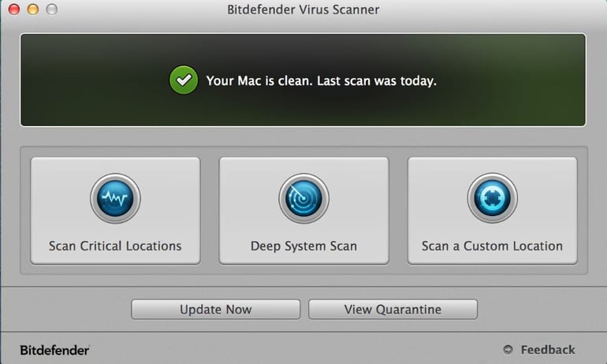
Task: Minimize the window with the yellow button
Action: [x=33, y=9]
